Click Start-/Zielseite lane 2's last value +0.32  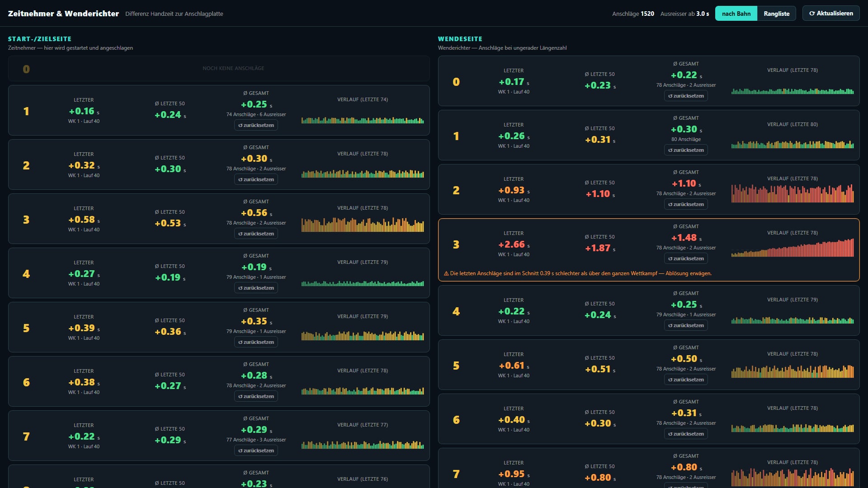(84, 165)
